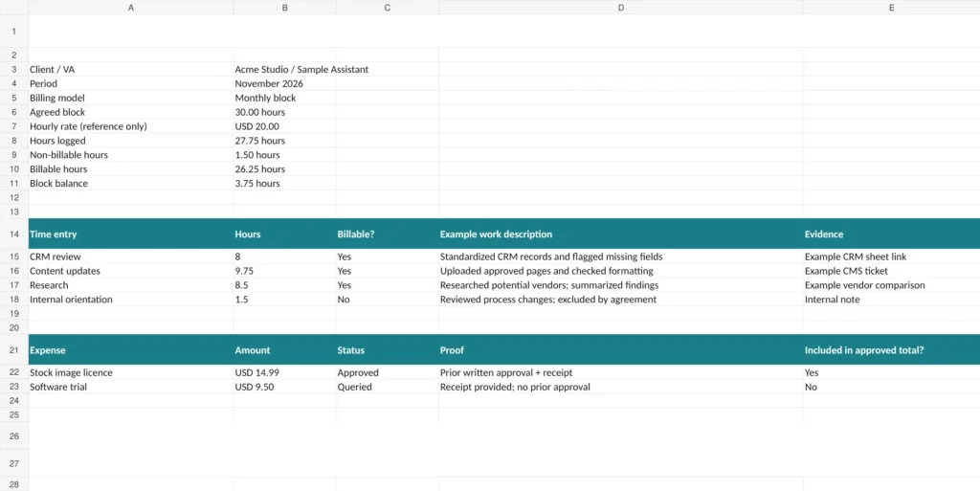Click 'Example work description' header cell
This screenshot has height=491, width=980.
click(x=620, y=234)
